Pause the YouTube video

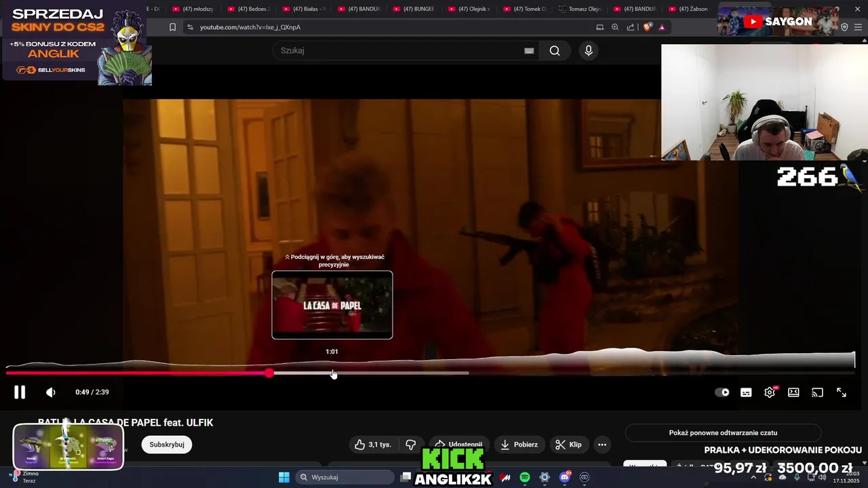pos(20,392)
